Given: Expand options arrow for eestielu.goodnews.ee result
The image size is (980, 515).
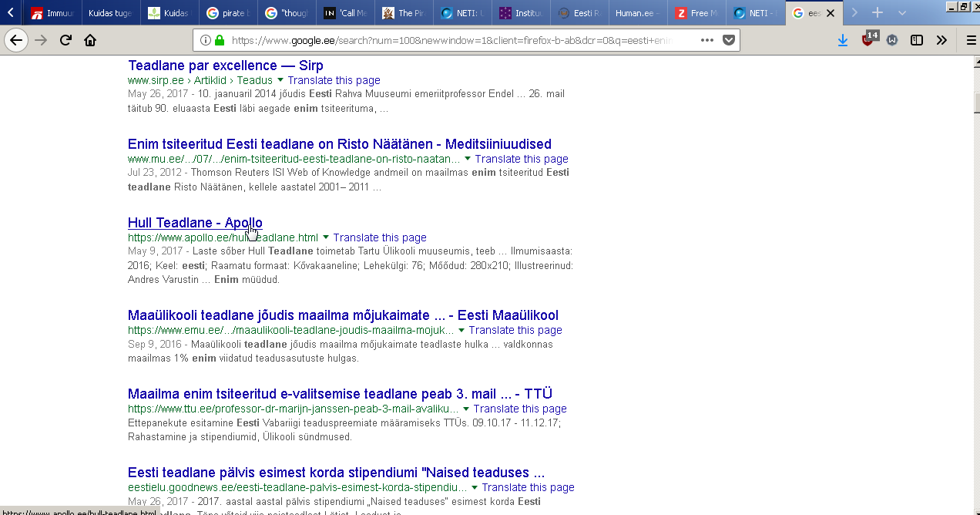Looking at the screenshot, I should click(x=475, y=487).
